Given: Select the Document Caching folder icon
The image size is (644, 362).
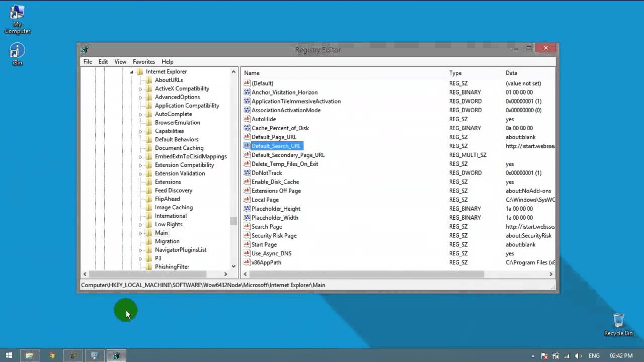Looking at the screenshot, I should [x=149, y=148].
